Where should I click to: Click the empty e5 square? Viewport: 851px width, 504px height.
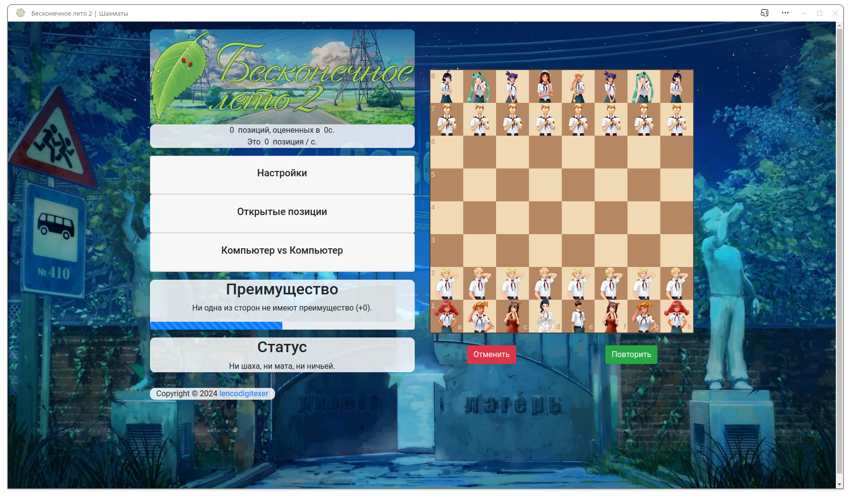(578, 185)
